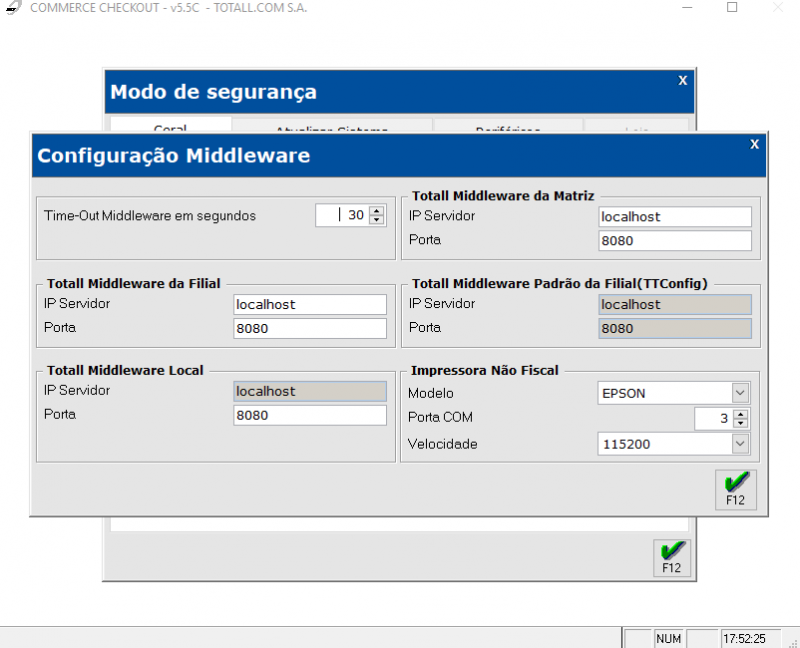The width and height of the screenshot is (800, 648).
Task: Click the F12 checkmark in Modo de segurança
Action: click(x=671, y=557)
